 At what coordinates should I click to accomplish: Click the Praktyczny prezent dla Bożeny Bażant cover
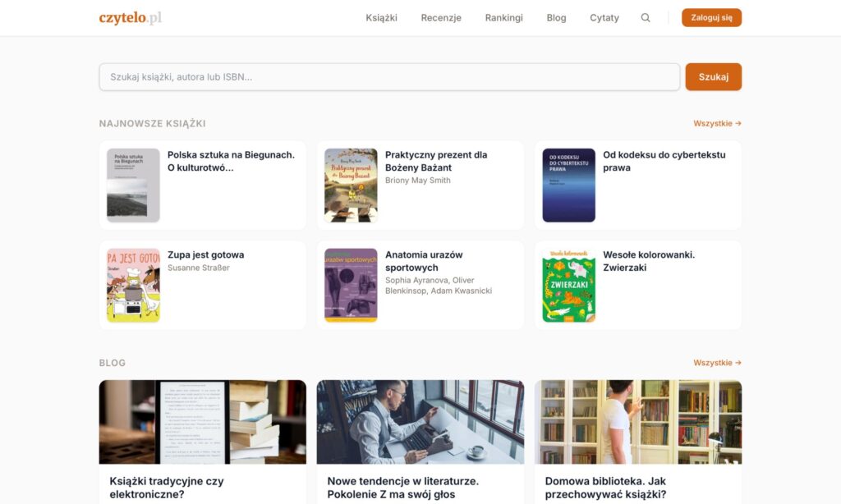(351, 186)
